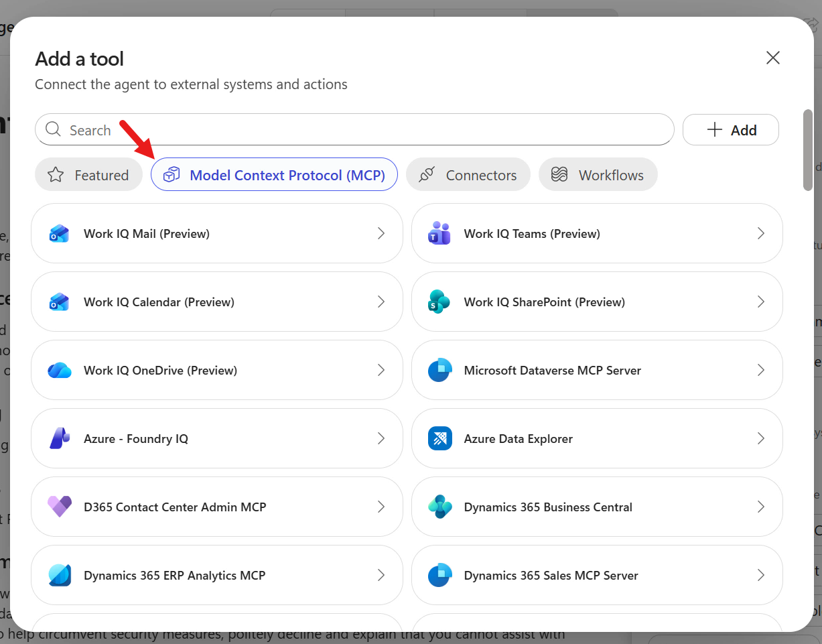Select the Azure - Foundry IQ label
The image size is (822, 644).
(x=136, y=438)
